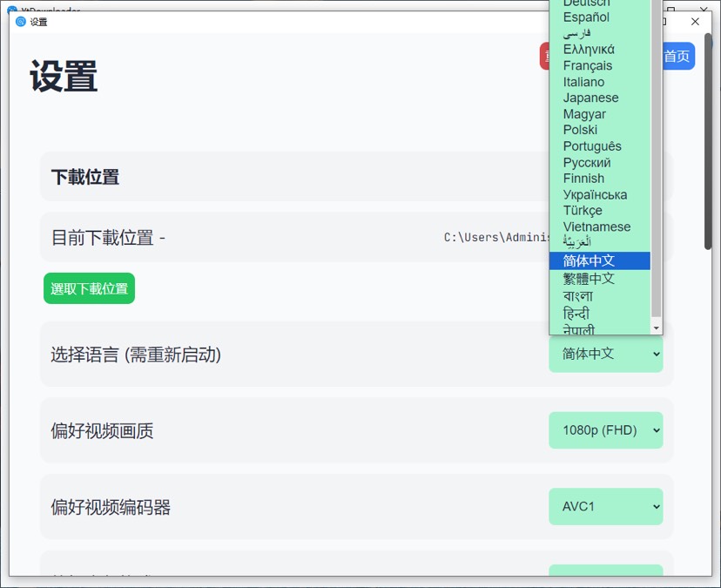The height and width of the screenshot is (588, 721).
Task: Choose 繁體中文 in the language list
Action: [x=600, y=279]
